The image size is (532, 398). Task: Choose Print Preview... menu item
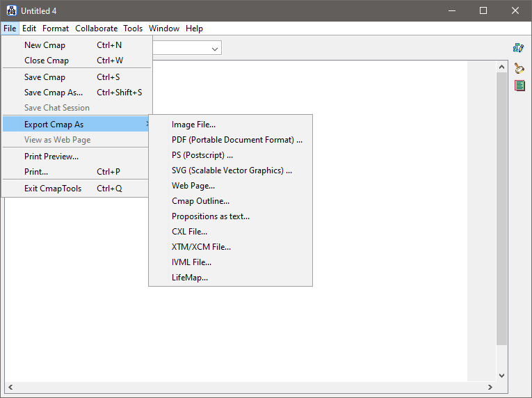[76, 157]
